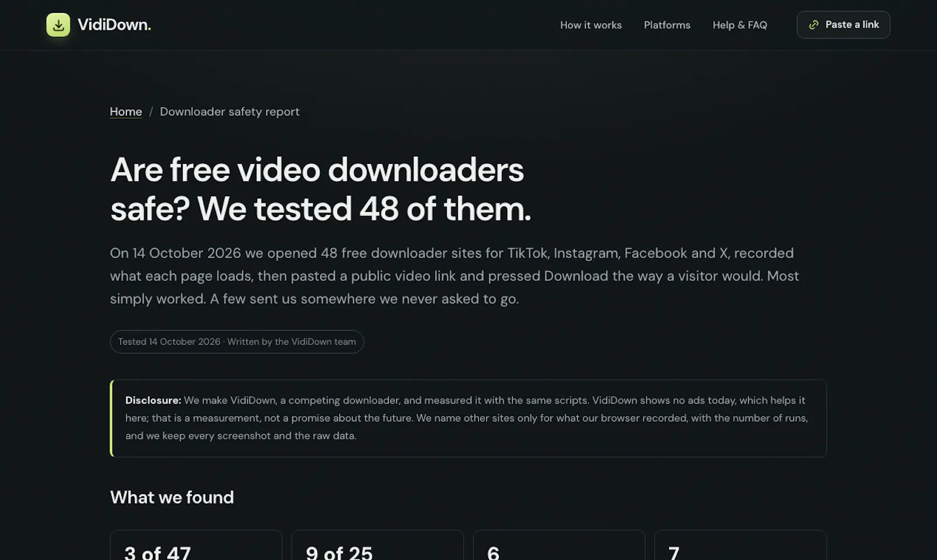
Task: Click the Home breadcrumb link
Action: [126, 111]
